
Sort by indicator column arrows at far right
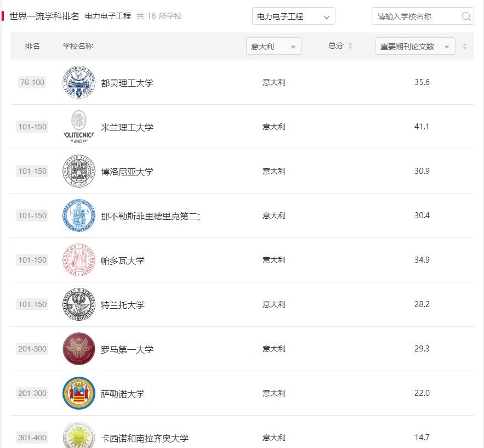tap(465, 46)
